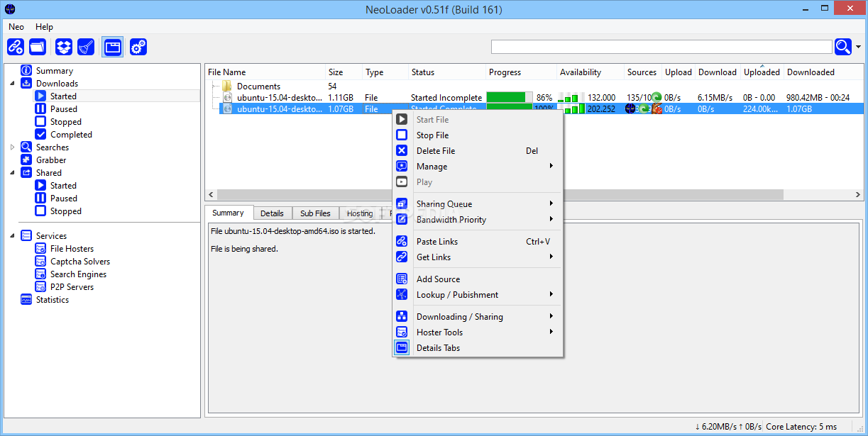Sort by Size column header
The height and width of the screenshot is (436, 868).
(344, 72)
